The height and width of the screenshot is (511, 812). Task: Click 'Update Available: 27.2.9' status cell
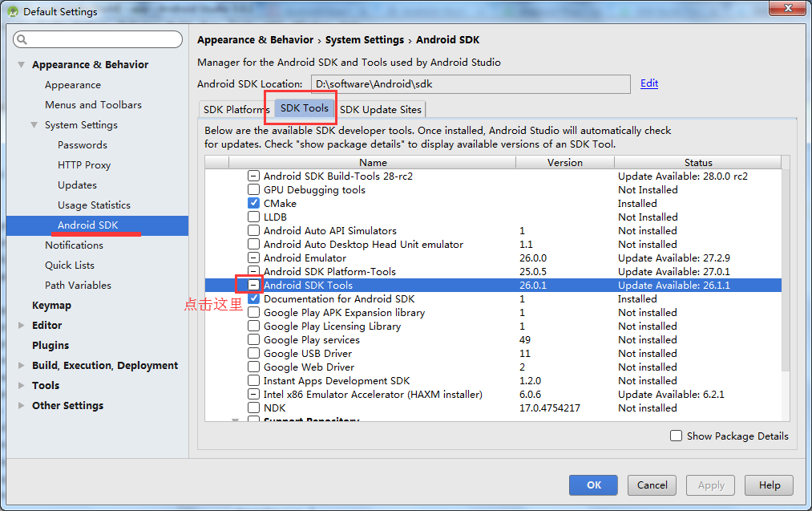coord(674,258)
